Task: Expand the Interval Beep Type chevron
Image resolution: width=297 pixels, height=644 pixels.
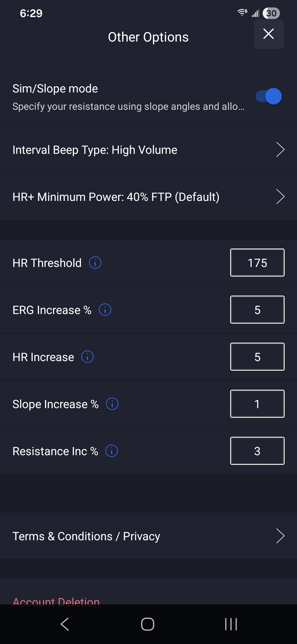Action: (x=280, y=150)
